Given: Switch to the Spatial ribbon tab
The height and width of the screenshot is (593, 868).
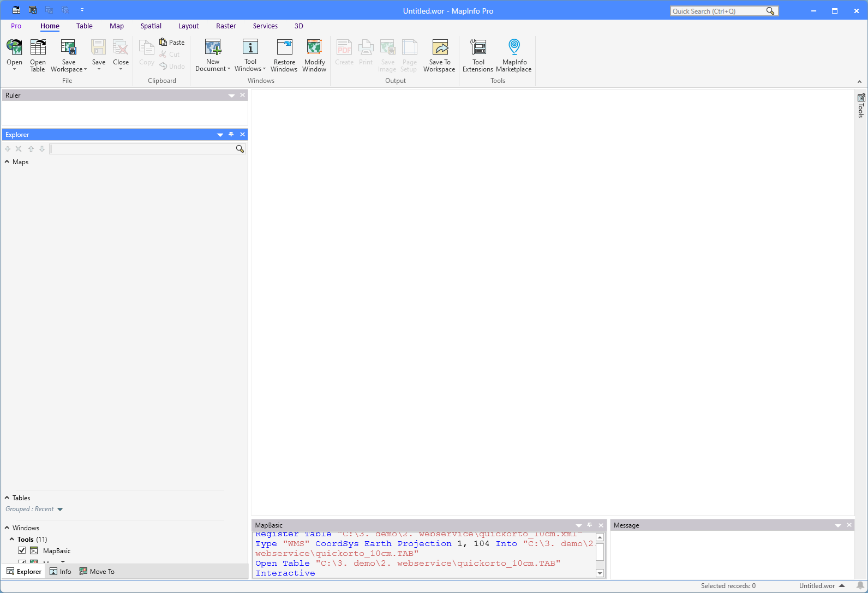Looking at the screenshot, I should point(151,26).
